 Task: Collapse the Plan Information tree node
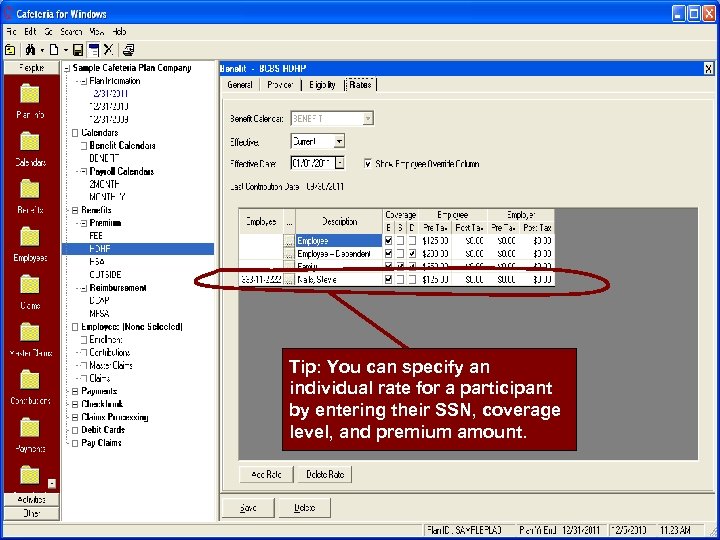(83, 81)
